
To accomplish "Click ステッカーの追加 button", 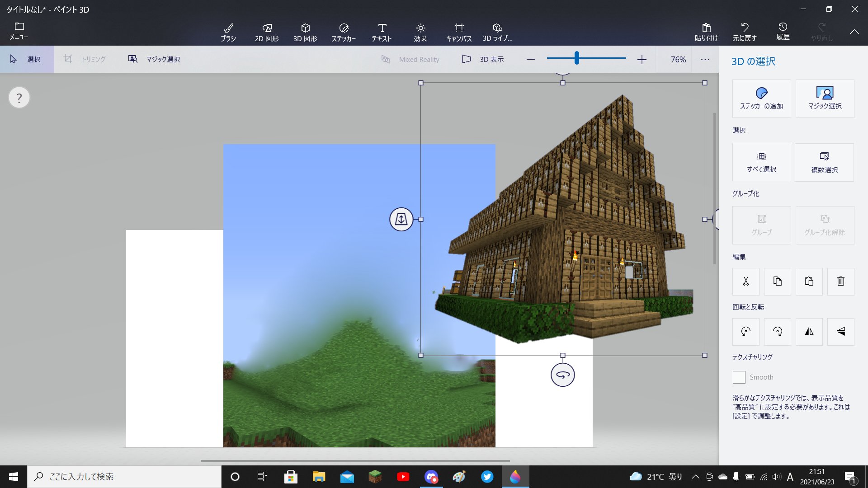I will 761,99.
